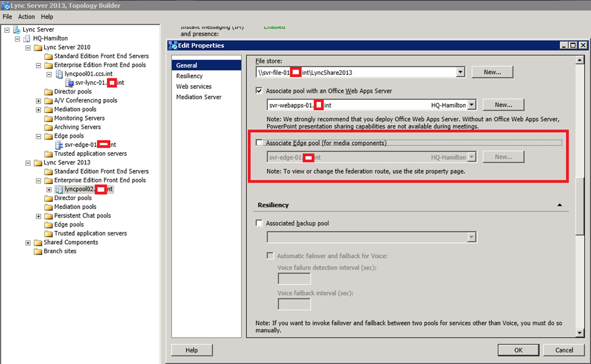Collapse the Lync Server root tree node

pyautogui.click(x=7, y=30)
